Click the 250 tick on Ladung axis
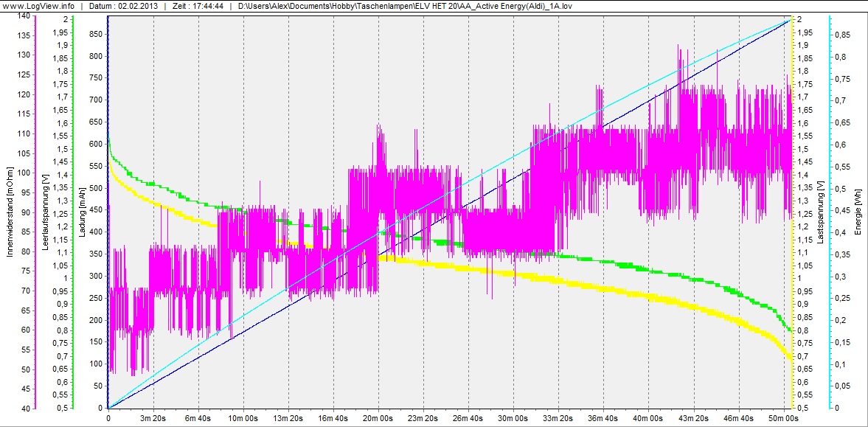Viewport: 868px width, 427px height. coord(97,298)
